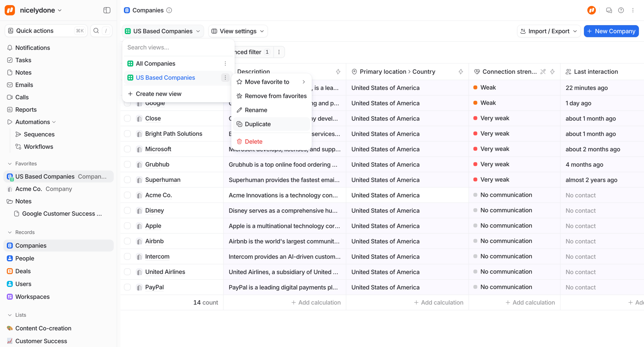Open the View settings dropdown

(238, 31)
